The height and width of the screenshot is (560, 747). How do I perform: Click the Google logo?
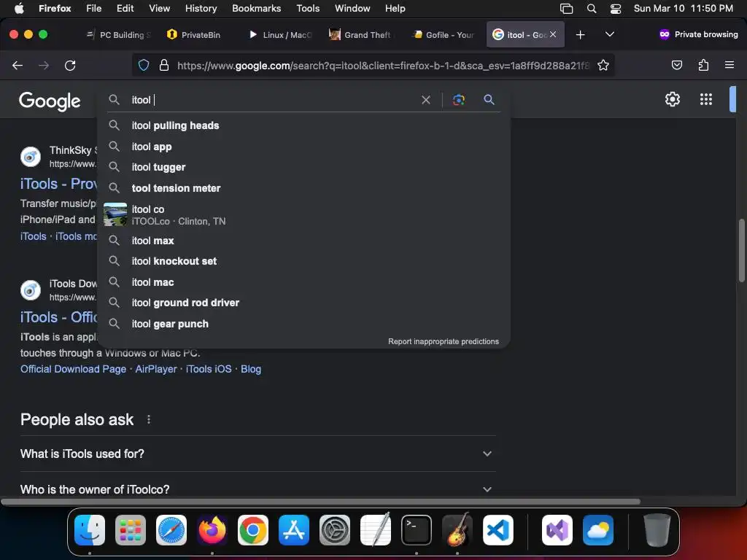click(x=50, y=101)
